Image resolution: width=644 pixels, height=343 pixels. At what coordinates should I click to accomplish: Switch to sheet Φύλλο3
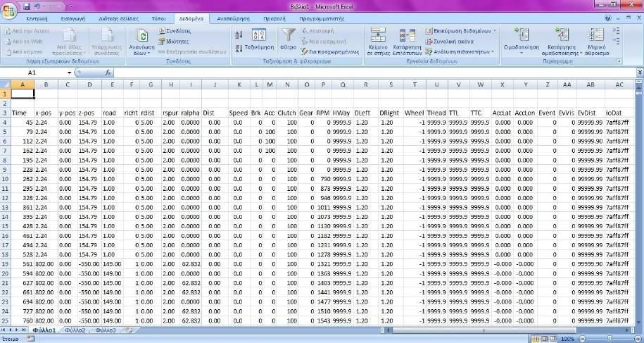(x=106, y=330)
